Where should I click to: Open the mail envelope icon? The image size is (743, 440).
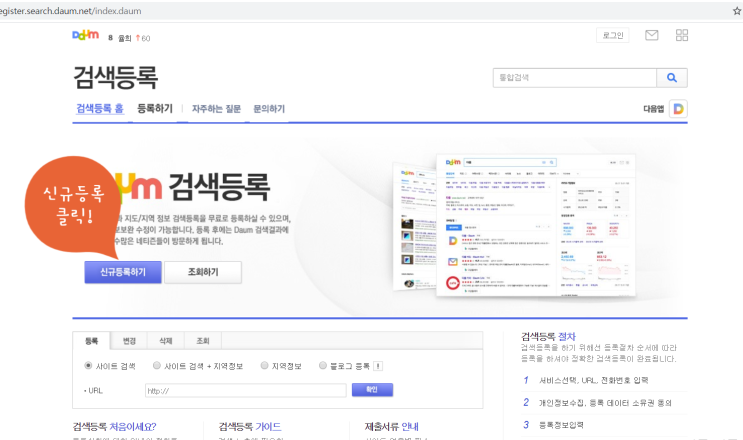point(652,35)
